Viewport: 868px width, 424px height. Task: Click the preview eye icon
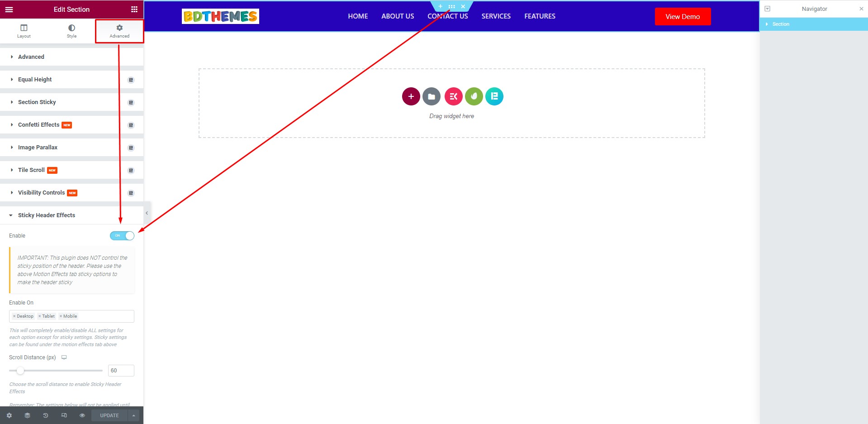pyautogui.click(x=82, y=415)
